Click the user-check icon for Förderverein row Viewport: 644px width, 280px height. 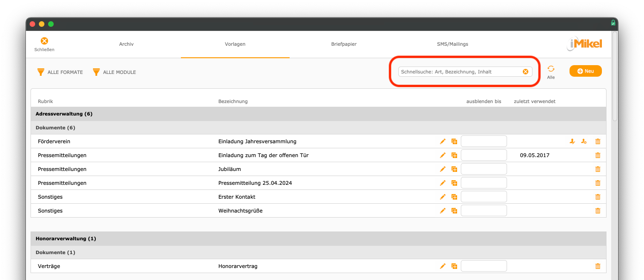572,141
